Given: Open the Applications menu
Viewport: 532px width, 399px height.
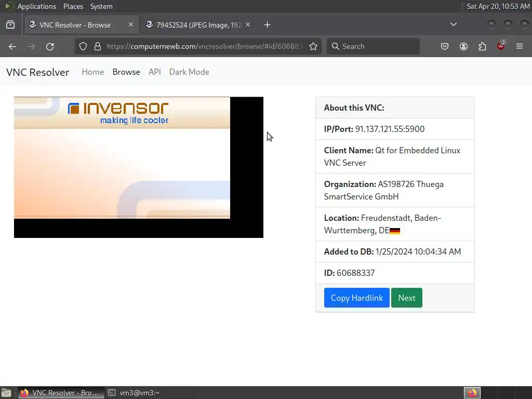Looking at the screenshot, I should tap(37, 6).
